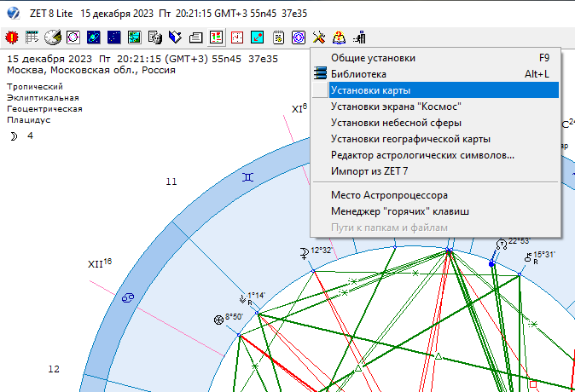Open the table grid toolbar icon
The width and height of the screenshot is (575, 392).
click(x=32, y=37)
